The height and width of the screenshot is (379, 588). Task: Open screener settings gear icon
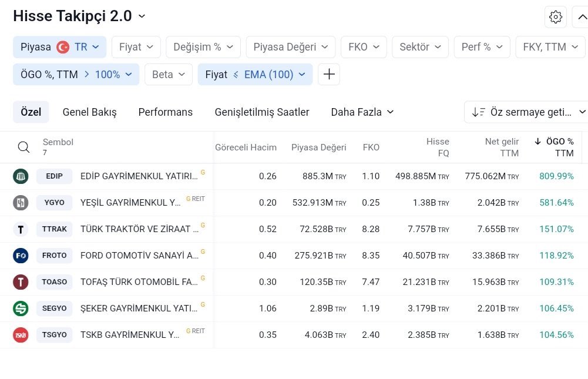555,17
